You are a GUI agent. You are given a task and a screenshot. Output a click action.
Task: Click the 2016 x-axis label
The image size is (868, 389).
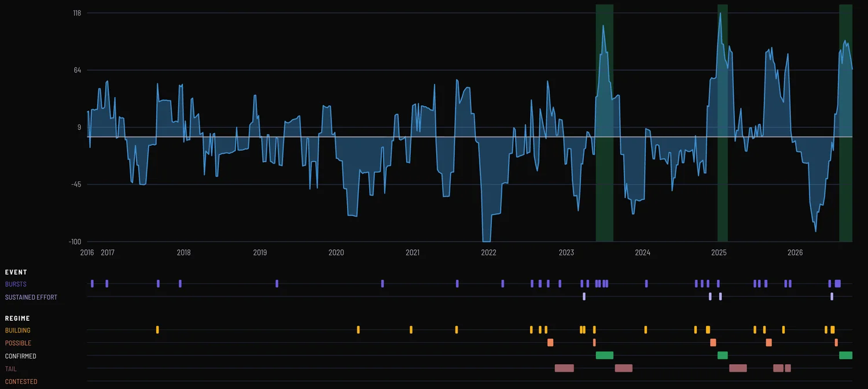coord(87,253)
